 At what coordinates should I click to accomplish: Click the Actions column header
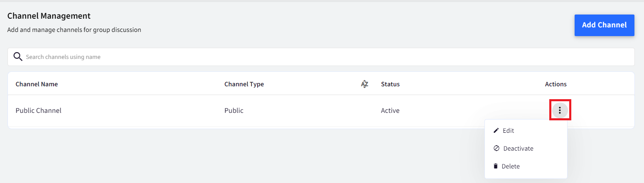(556, 84)
